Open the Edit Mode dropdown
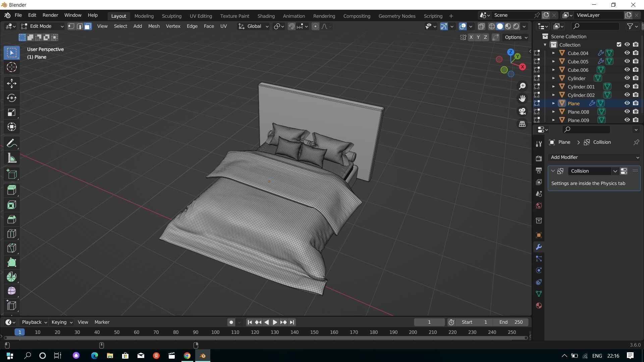644x362 pixels. [x=42, y=26]
